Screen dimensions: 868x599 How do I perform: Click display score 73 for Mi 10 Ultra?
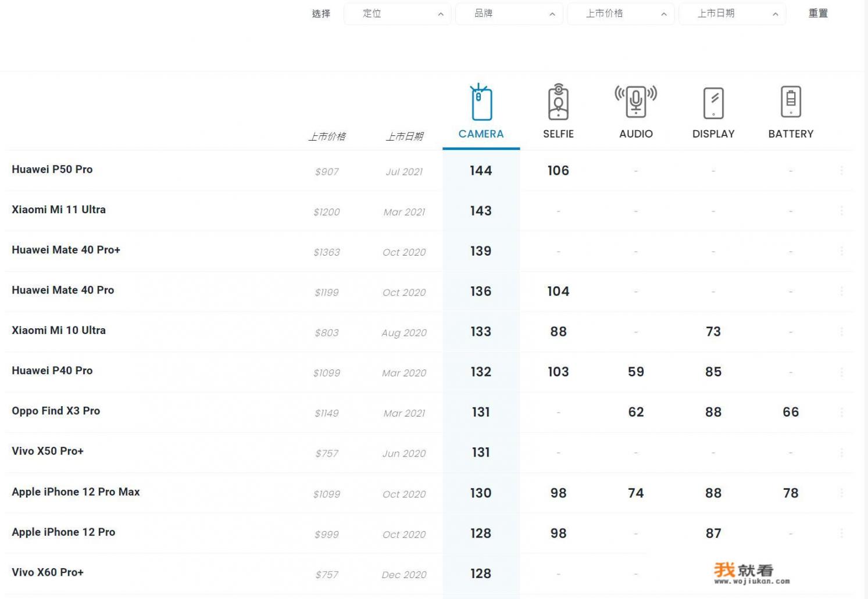click(713, 331)
